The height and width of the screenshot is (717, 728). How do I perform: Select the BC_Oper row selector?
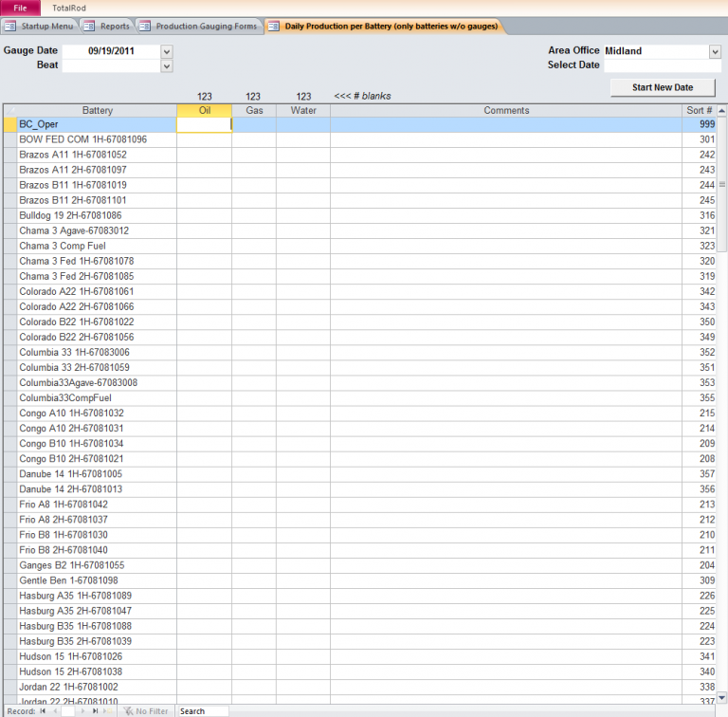(x=9, y=124)
